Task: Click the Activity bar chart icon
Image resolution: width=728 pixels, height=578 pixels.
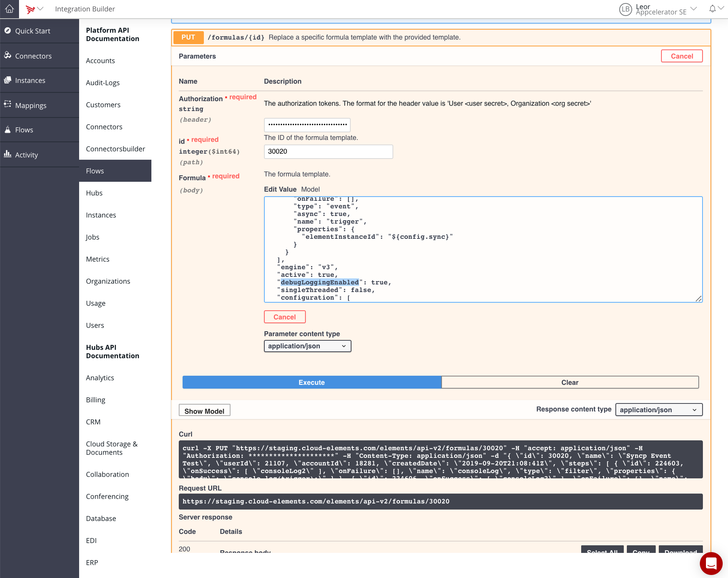Action: coord(8,154)
